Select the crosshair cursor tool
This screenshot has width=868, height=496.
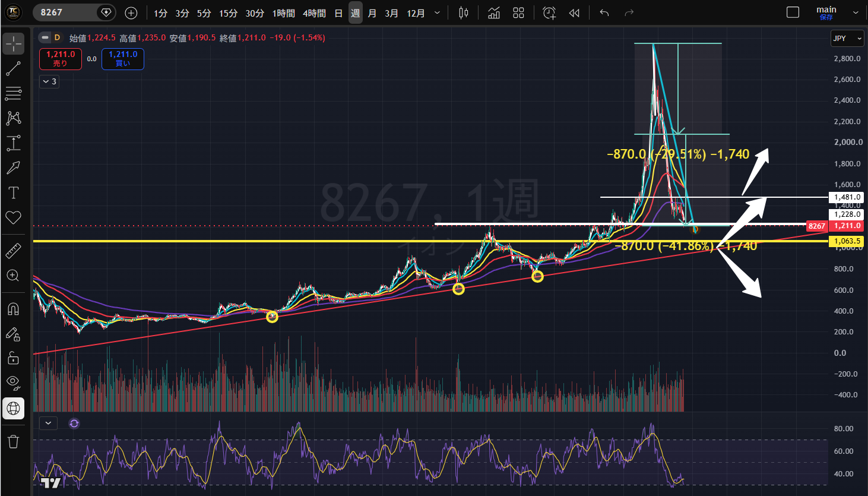13,44
